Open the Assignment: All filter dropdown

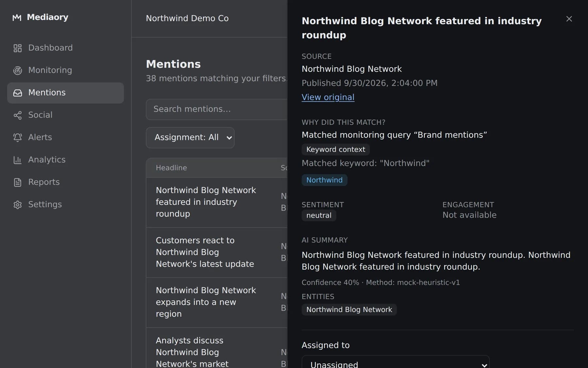(190, 138)
